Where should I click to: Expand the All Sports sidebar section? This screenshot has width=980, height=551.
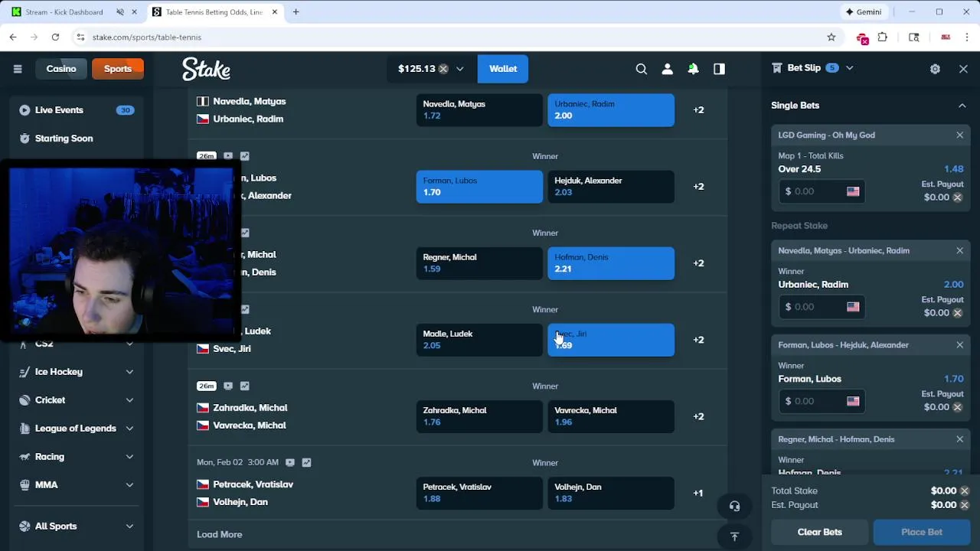129,527
